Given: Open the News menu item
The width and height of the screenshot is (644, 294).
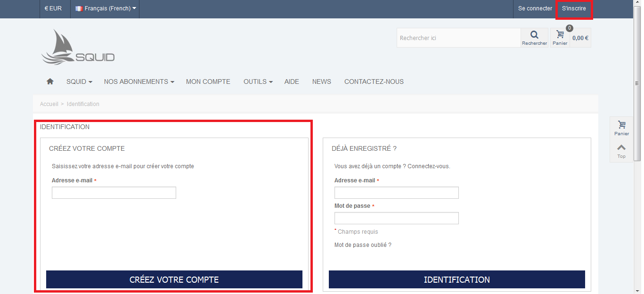Looking at the screenshot, I should (322, 82).
